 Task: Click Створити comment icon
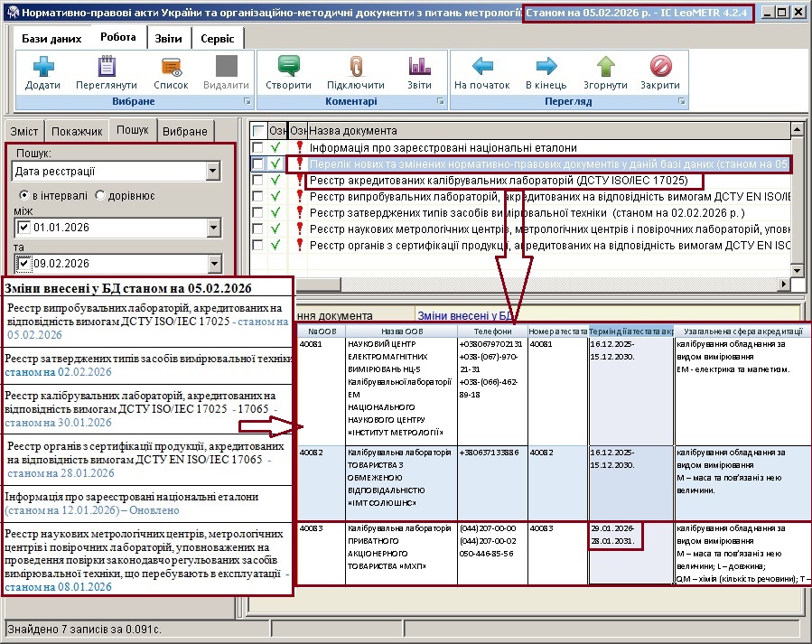(288, 67)
